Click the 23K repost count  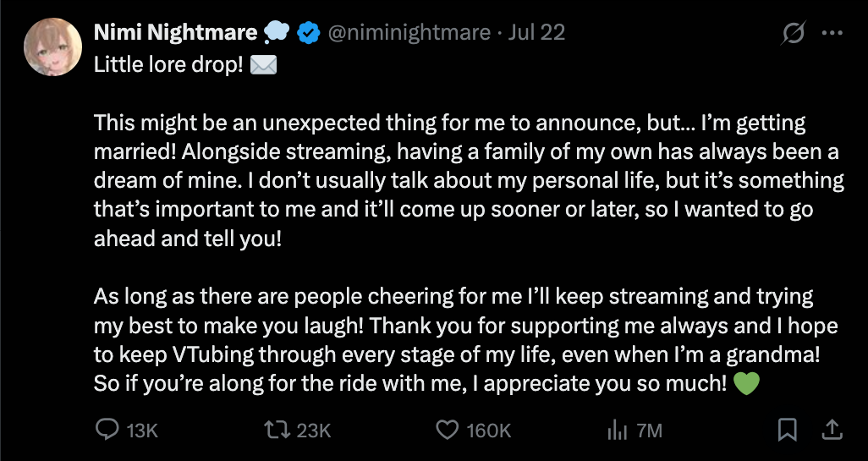[314, 431]
